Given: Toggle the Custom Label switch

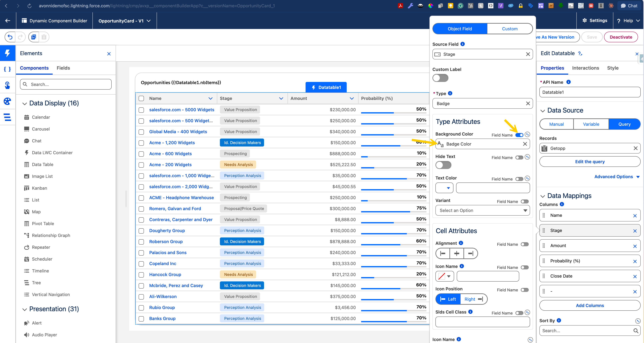Looking at the screenshot, I should (x=440, y=78).
